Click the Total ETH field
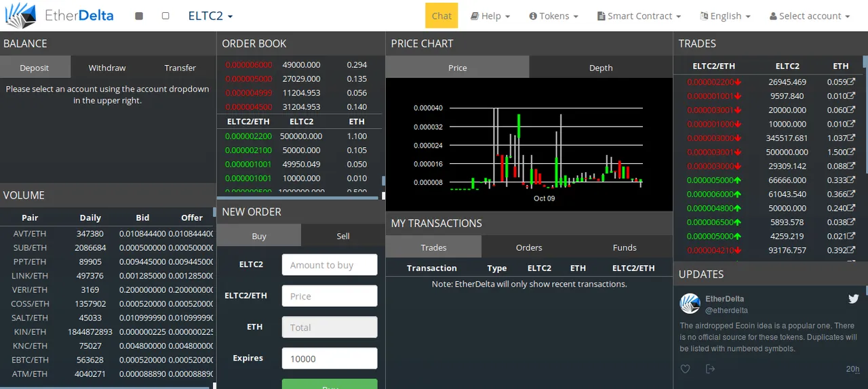Screen dimensions: 868x389 click(x=330, y=327)
